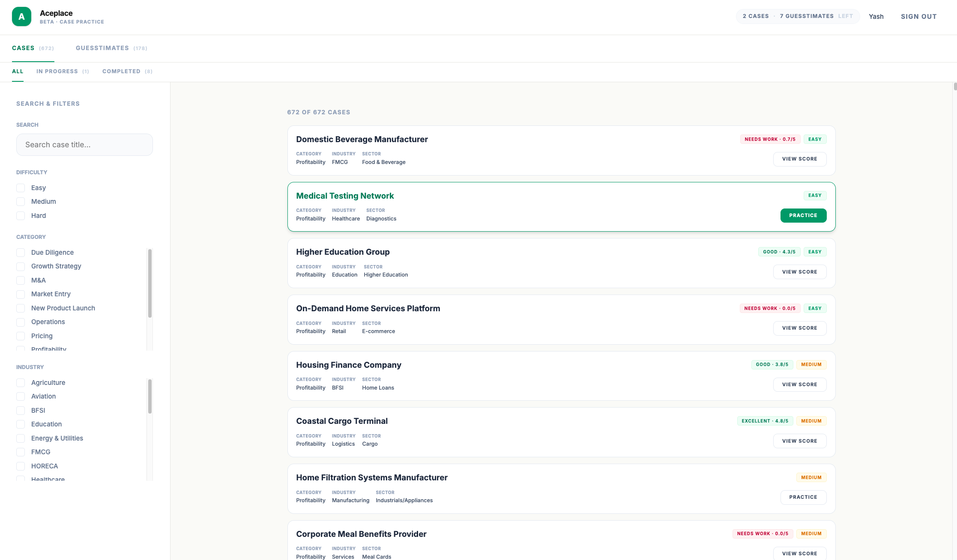Check the Hard difficulty checkbox

point(21,216)
